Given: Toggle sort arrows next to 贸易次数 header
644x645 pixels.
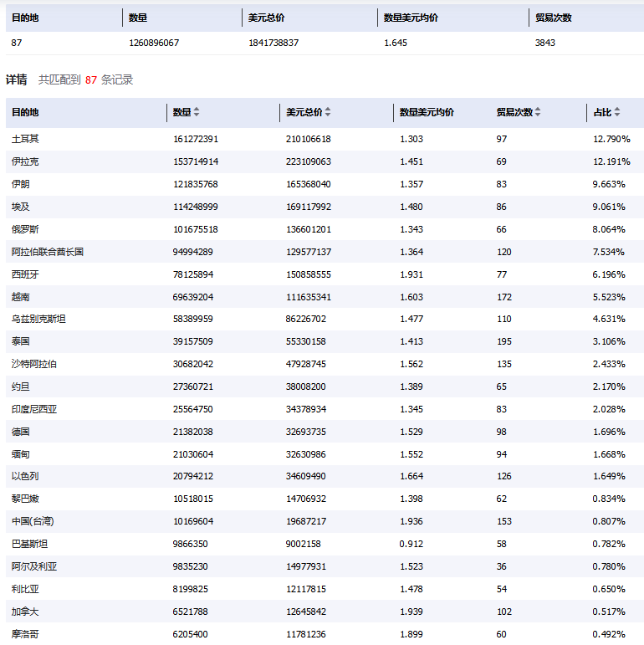Looking at the screenshot, I should [538, 112].
